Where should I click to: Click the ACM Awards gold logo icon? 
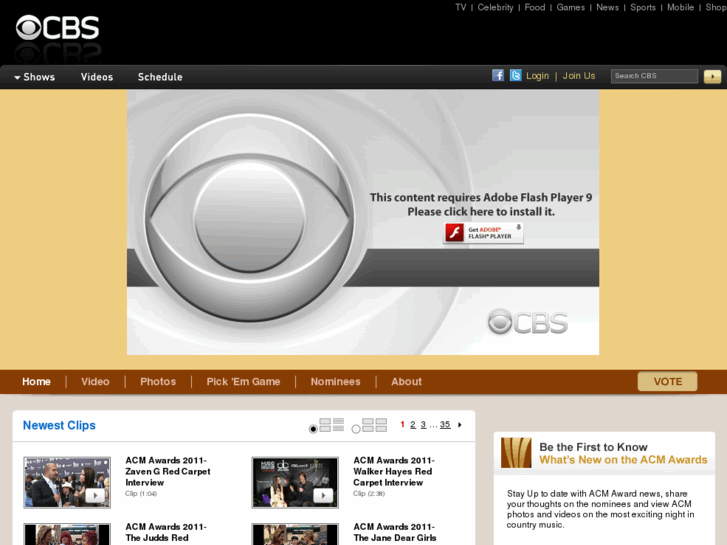click(x=516, y=453)
